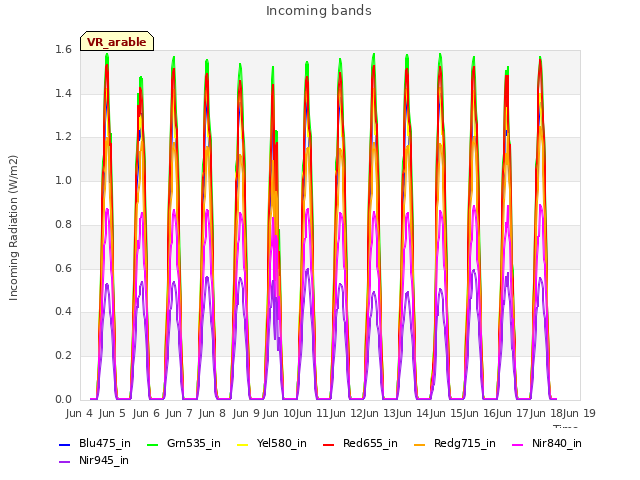Click the magenta Nir840_in legend swatch
The width and height of the screenshot is (640, 480).
click(518, 444)
